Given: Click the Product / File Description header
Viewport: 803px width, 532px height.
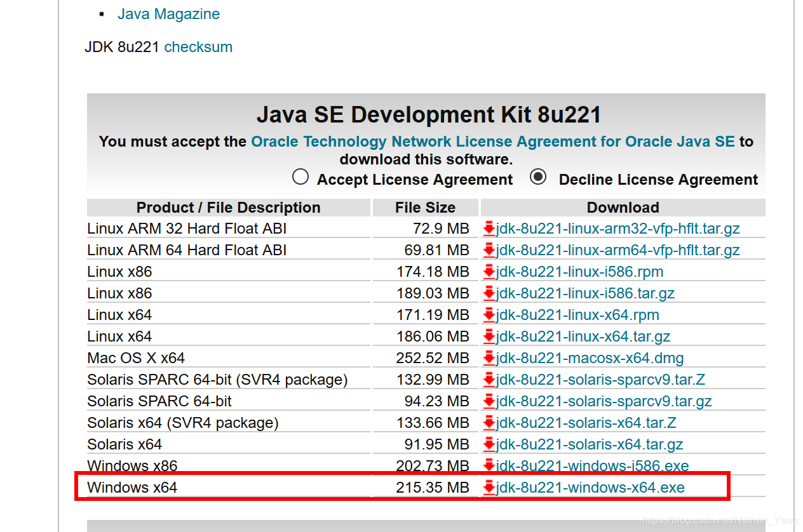Looking at the screenshot, I should pyautogui.click(x=229, y=208).
